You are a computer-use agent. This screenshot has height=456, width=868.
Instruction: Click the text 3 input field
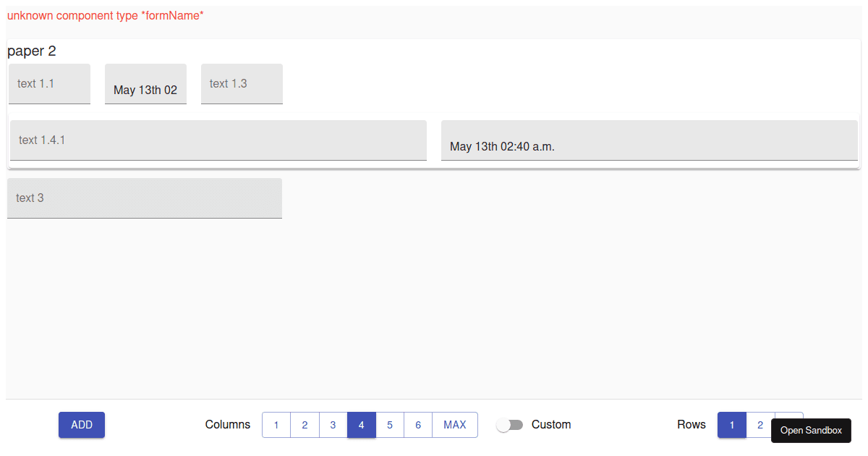(144, 198)
